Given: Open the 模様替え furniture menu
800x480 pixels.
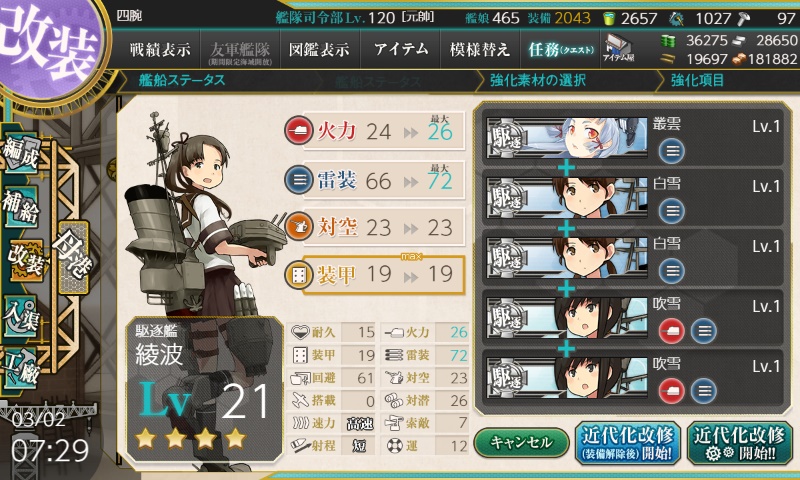Looking at the screenshot, I should tap(480, 49).
